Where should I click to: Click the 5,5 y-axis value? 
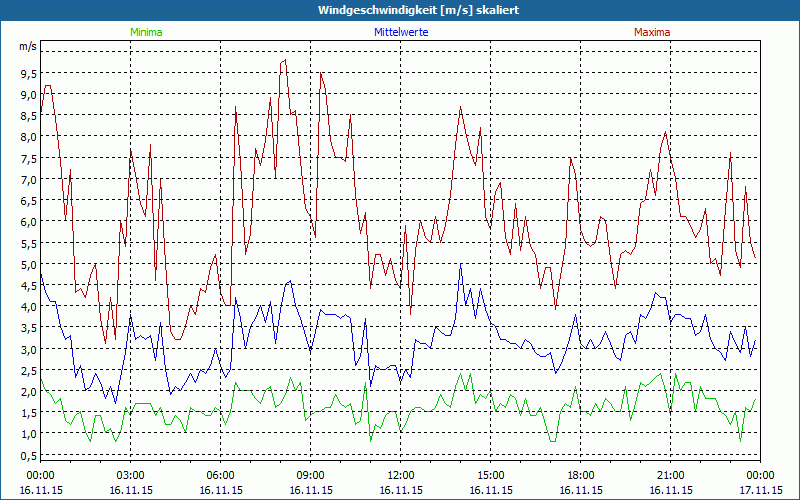[28, 243]
